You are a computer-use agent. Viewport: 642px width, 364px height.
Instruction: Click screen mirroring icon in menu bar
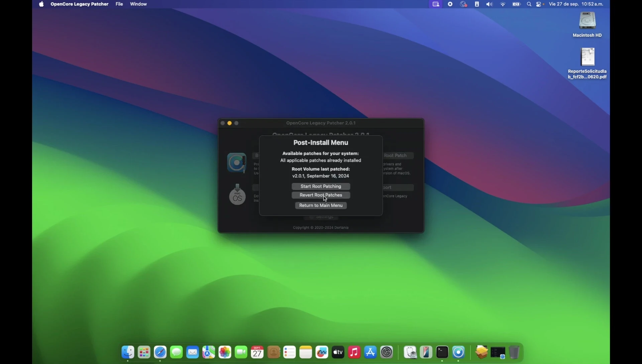tap(436, 4)
